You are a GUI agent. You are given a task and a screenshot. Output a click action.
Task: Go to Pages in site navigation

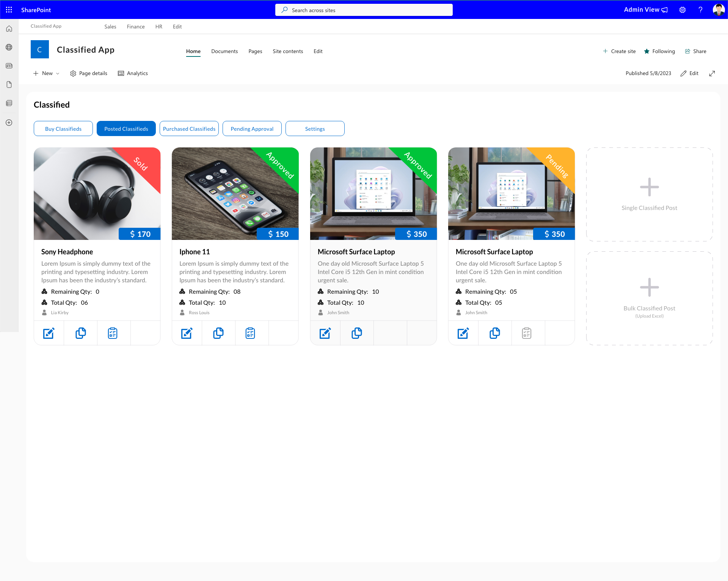point(255,51)
